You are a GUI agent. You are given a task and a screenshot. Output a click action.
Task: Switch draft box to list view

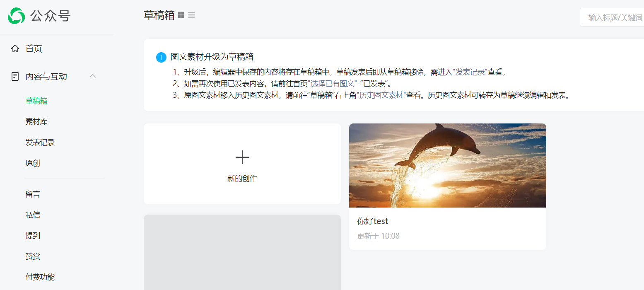pyautogui.click(x=191, y=15)
